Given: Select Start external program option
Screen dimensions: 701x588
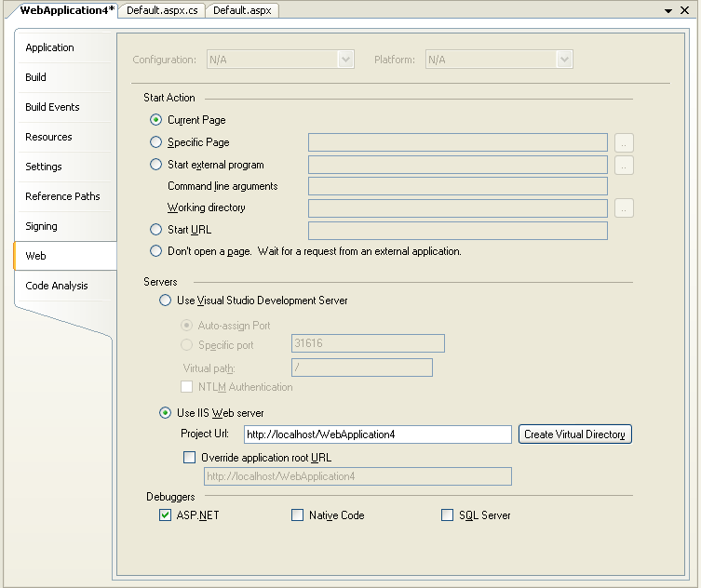Looking at the screenshot, I should (x=155, y=165).
